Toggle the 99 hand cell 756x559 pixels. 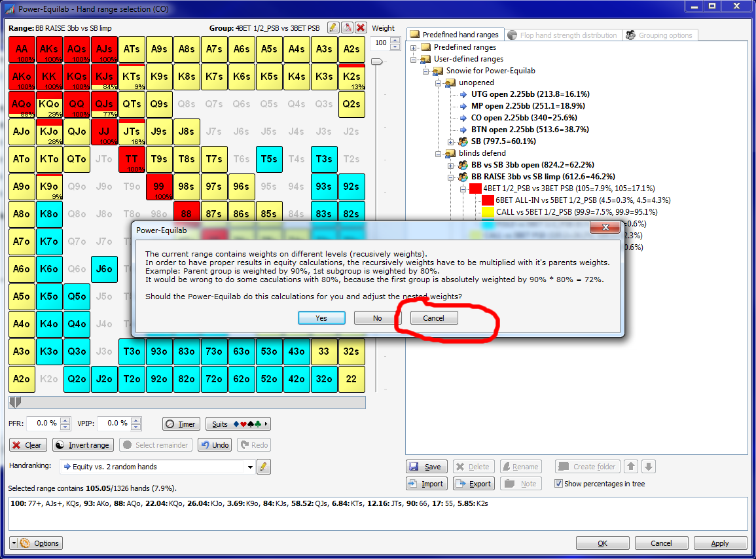[159, 187]
